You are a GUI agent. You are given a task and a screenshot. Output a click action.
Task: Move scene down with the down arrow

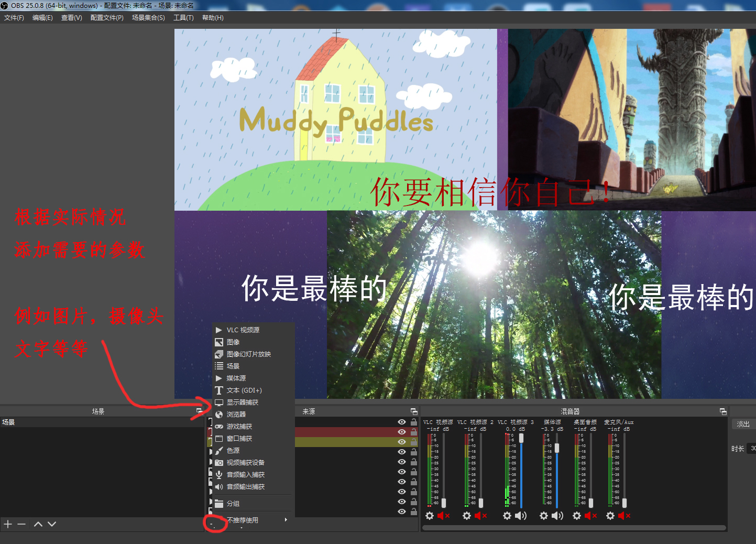(52, 524)
